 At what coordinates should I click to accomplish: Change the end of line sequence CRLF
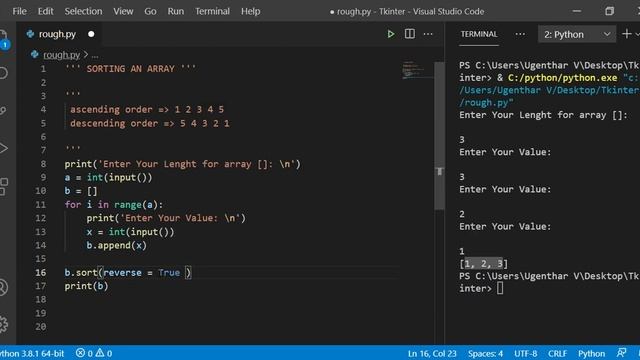[557, 353]
